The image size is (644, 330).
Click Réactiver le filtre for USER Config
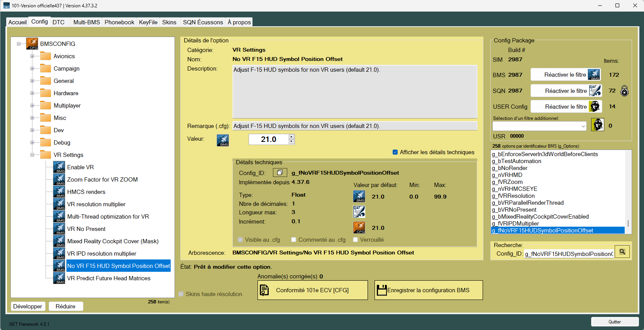pyautogui.click(x=566, y=106)
